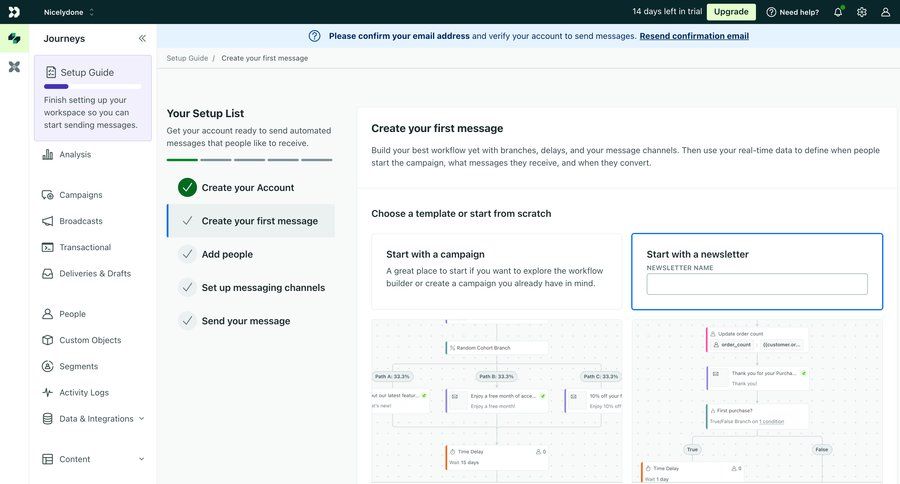This screenshot has width=900, height=484.
Task: Open settings gear icon in top bar
Action: [x=862, y=11]
